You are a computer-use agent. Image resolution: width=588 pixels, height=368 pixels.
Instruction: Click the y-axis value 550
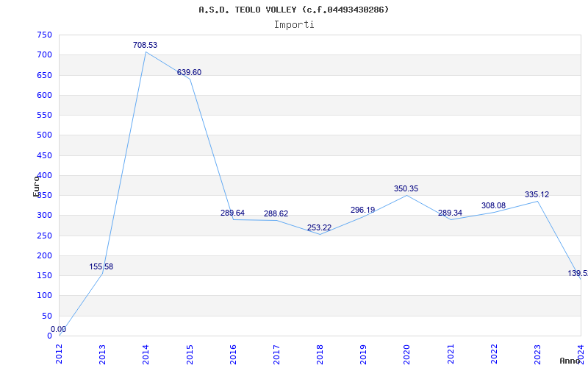pos(44,116)
